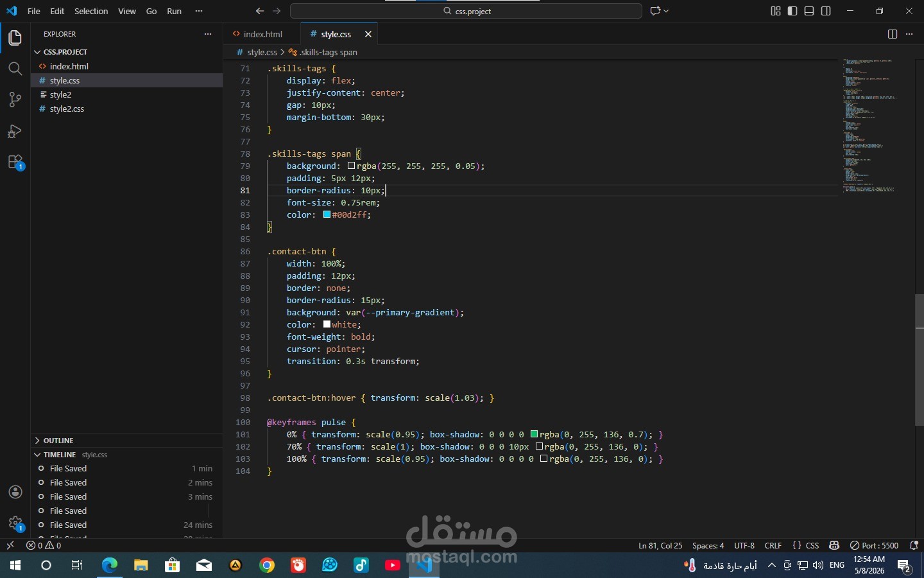This screenshot has height=578, width=924.
Task: Close the style.css tab
Action: 368,34
